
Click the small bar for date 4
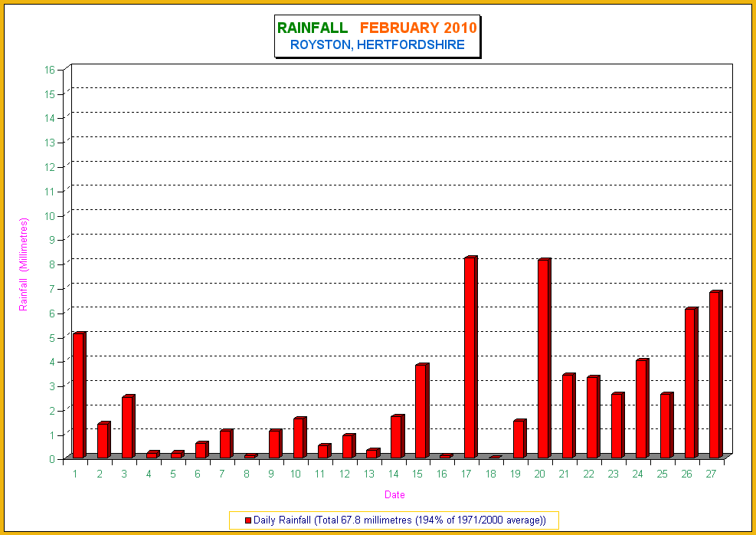[153, 455]
